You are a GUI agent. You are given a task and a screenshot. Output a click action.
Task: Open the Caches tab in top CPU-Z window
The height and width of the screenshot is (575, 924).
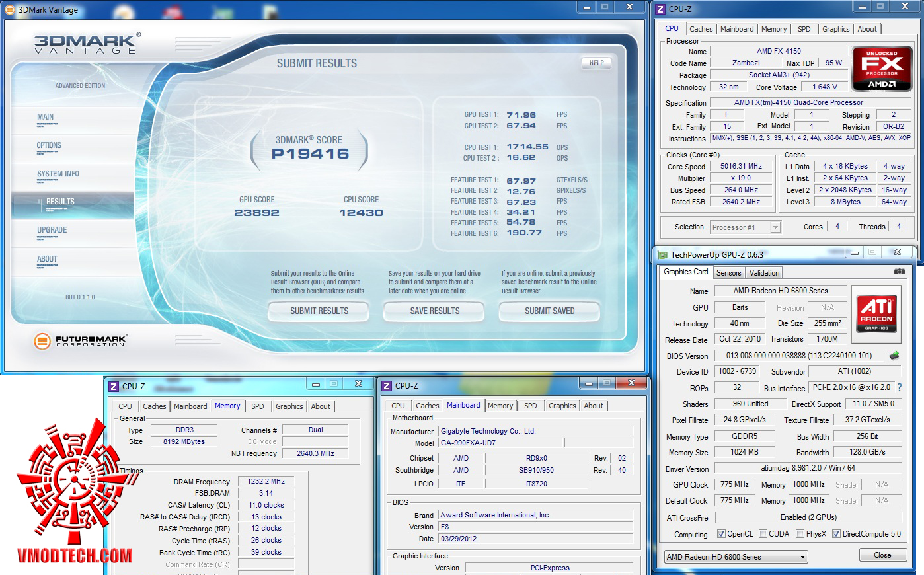click(701, 29)
